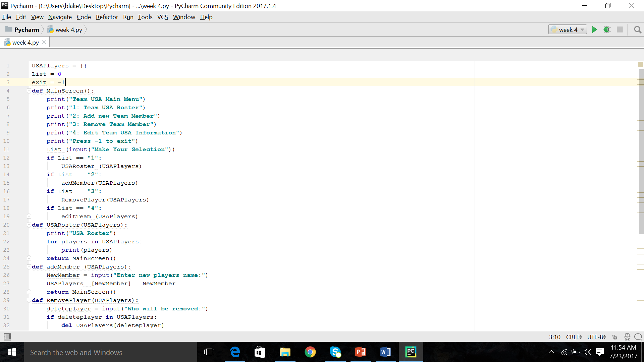Open the week 4 run configuration dropdown
644x362 pixels.
[568, 29]
